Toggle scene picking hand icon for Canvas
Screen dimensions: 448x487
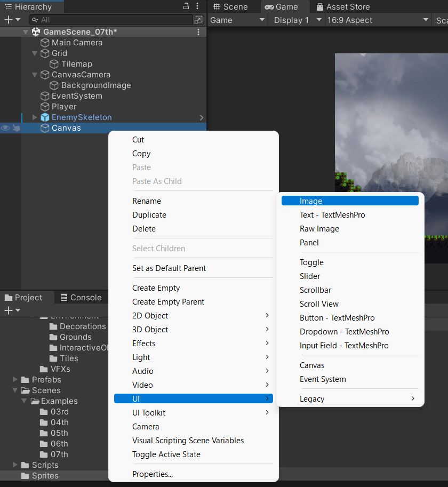[x=16, y=128]
